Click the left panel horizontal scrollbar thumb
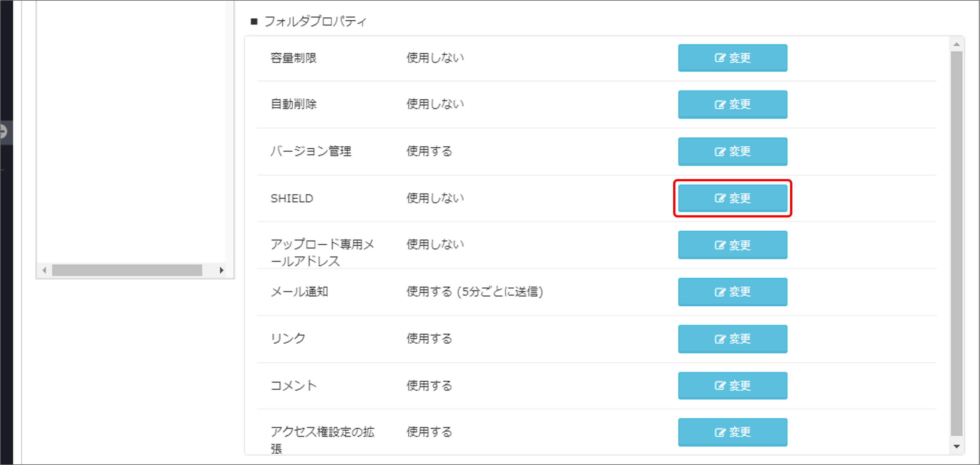The width and height of the screenshot is (980, 465). point(127,270)
